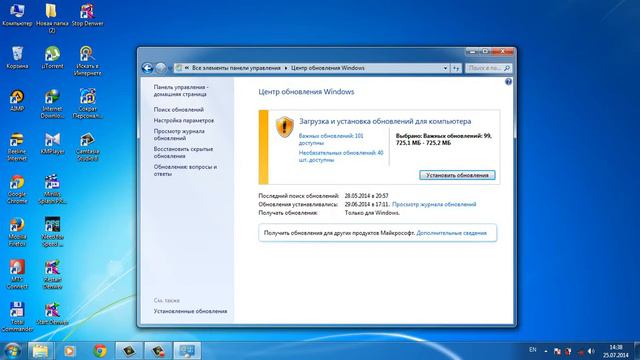
Task: Click the volume speaker tray icon
Action: 591,351
